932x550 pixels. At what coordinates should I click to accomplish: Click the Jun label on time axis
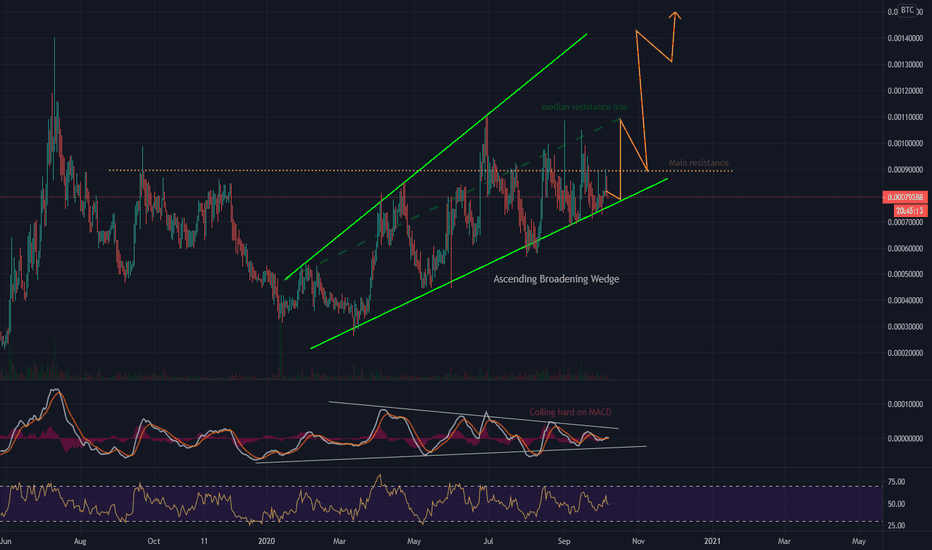click(x=6, y=541)
